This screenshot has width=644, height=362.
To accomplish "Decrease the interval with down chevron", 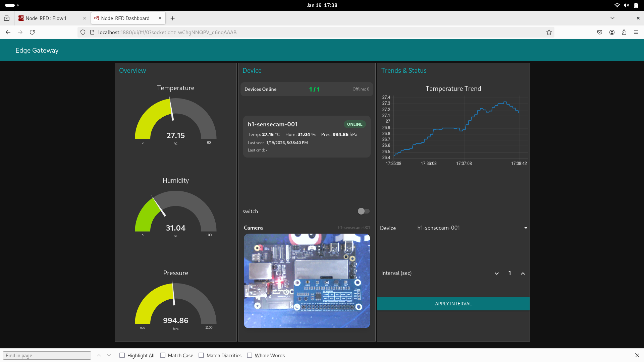I will (496, 274).
